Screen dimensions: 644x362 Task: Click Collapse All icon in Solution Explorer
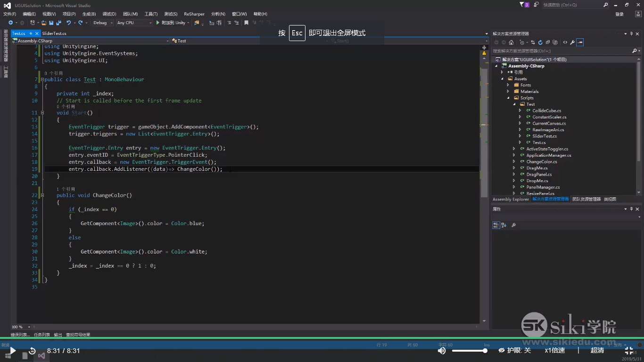pyautogui.click(x=547, y=42)
